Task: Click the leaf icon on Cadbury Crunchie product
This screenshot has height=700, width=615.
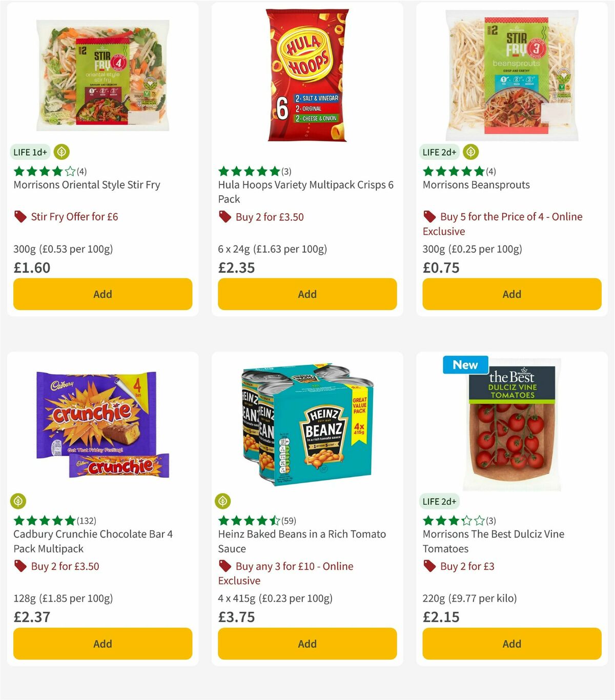Action: pos(19,501)
